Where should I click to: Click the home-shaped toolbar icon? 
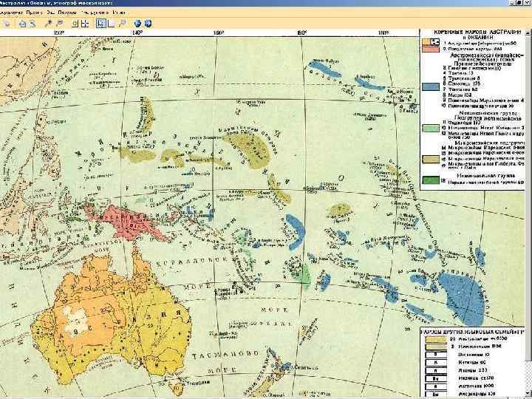22,24
